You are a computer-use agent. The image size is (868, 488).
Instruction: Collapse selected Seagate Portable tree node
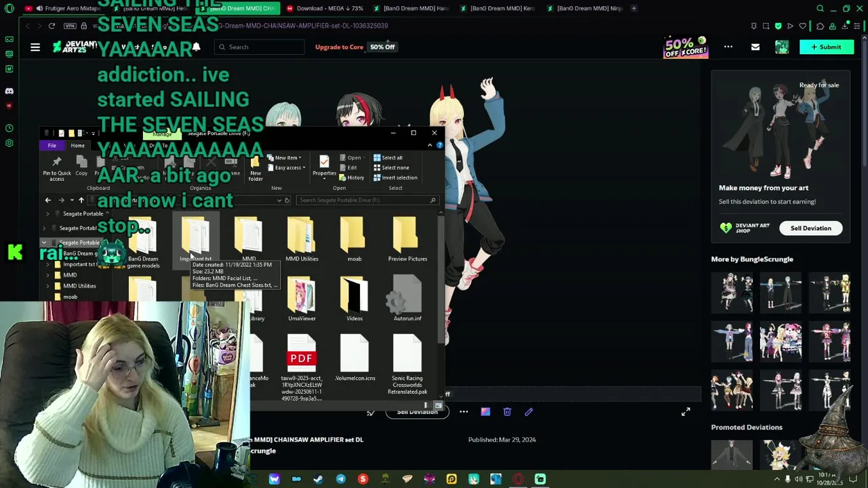pyautogui.click(x=45, y=243)
